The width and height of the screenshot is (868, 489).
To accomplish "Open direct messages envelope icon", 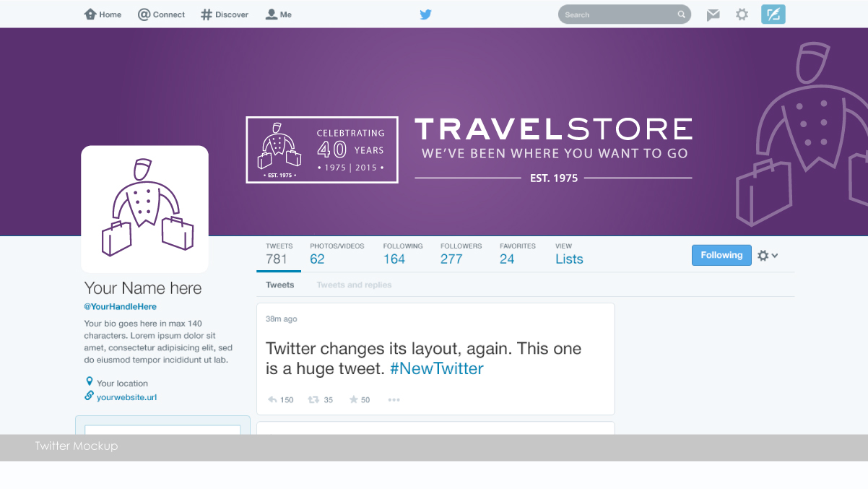I will point(713,14).
